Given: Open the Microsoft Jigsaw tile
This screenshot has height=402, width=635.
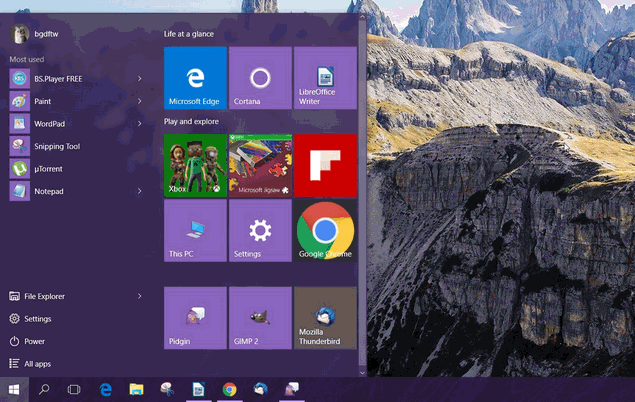Looking at the screenshot, I should pyautogui.click(x=260, y=166).
